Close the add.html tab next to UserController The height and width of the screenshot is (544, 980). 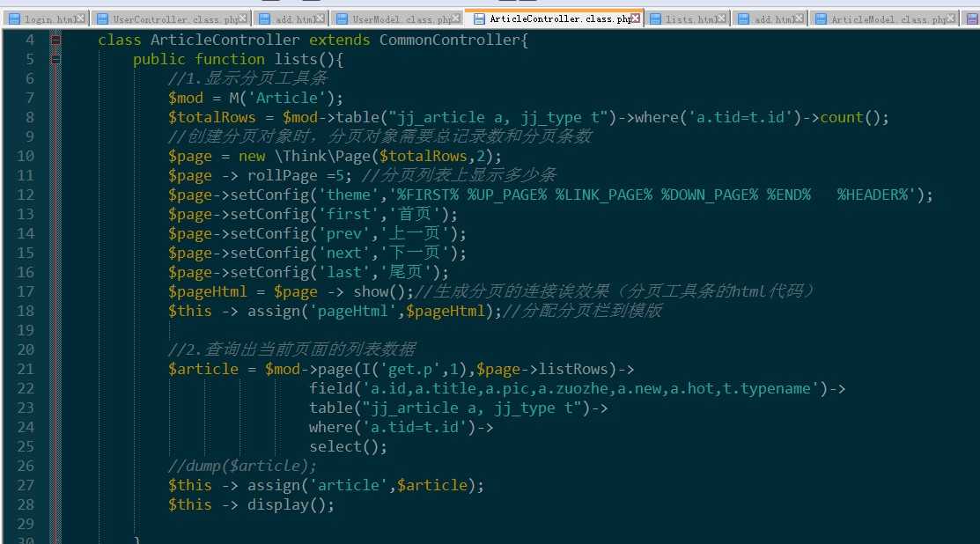320,18
